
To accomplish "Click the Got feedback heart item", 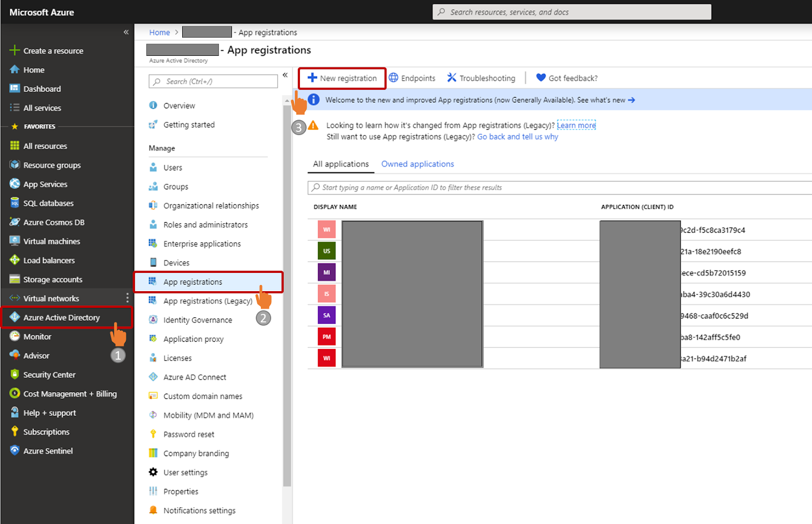I will (x=567, y=78).
